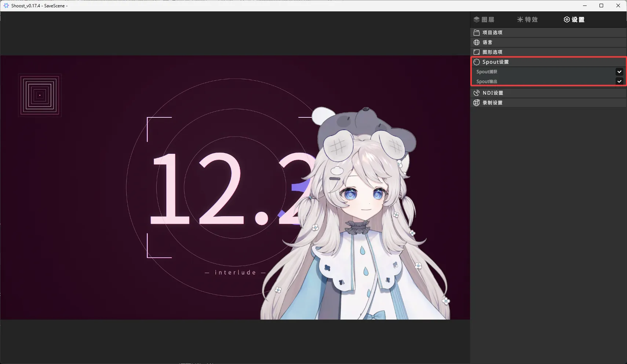Click the Spout输出 label text
Viewport: 627px width, 364px height.
point(487,81)
